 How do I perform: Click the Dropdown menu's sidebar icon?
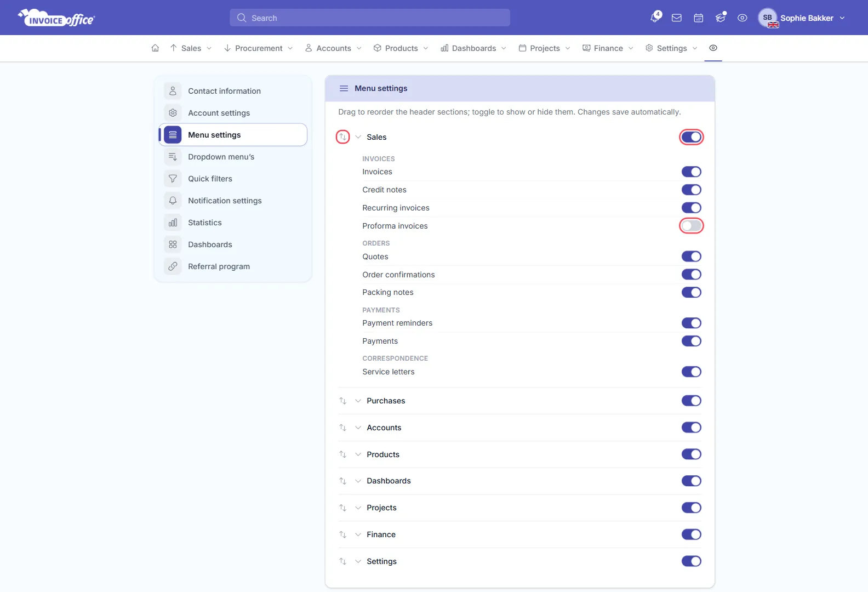(x=173, y=157)
